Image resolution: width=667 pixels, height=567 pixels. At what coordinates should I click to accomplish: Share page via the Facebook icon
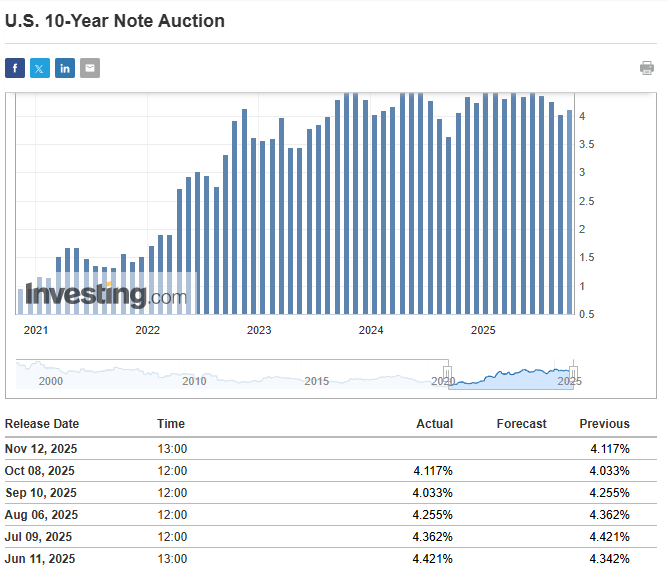[15, 68]
